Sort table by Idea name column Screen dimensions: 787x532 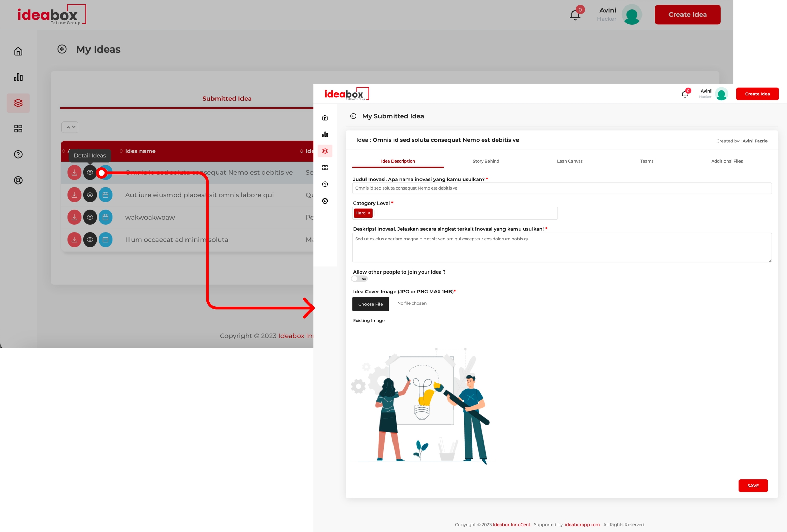coord(140,151)
